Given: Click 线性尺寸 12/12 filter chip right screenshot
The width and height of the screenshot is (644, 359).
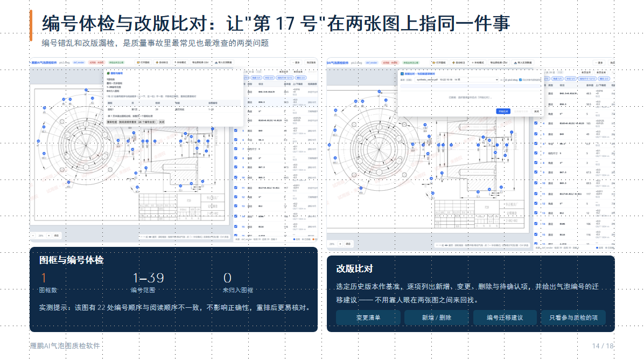Looking at the screenshot, I should [x=588, y=79].
